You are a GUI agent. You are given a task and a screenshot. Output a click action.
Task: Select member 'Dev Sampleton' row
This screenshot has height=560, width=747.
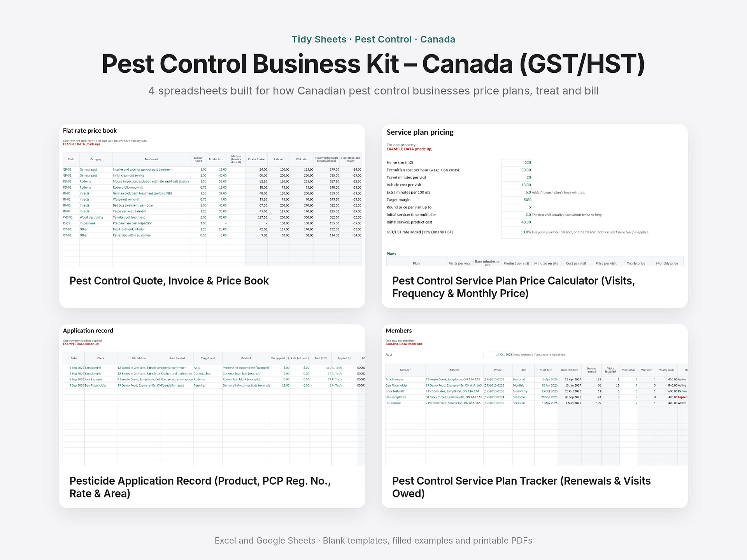tap(536, 397)
